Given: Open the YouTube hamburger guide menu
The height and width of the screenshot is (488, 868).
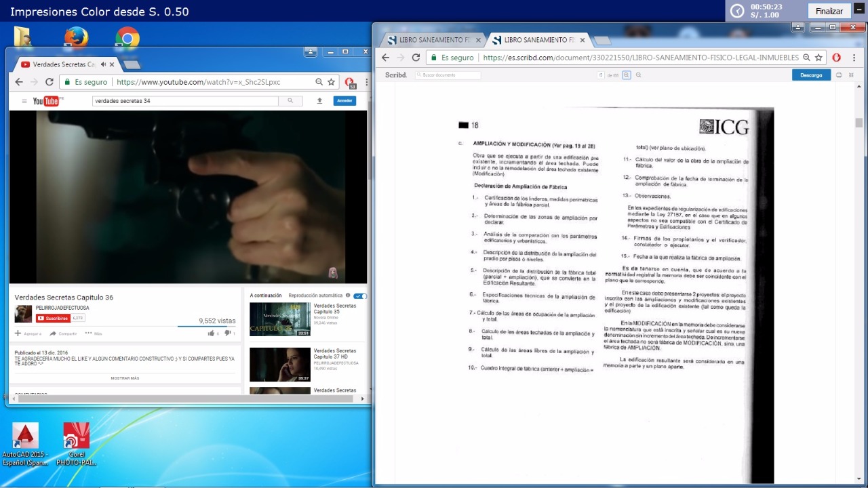Looking at the screenshot, I should tap(24, 101).
